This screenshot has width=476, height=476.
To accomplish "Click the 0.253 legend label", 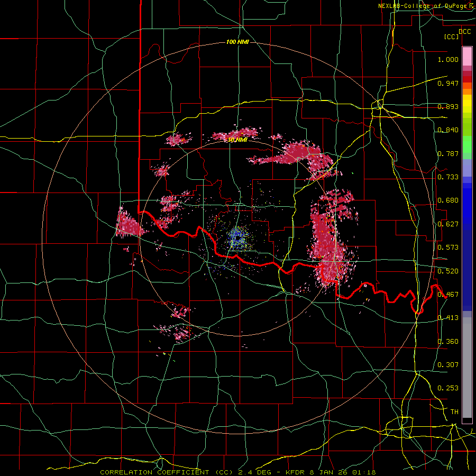I will point(448,388).
